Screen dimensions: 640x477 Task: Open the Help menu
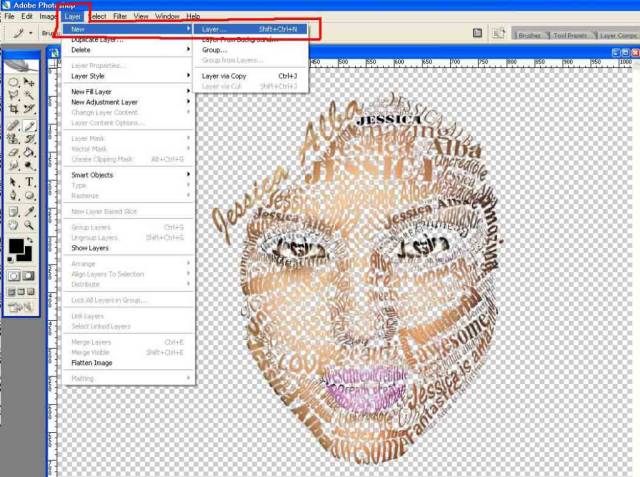click(193, 16)
